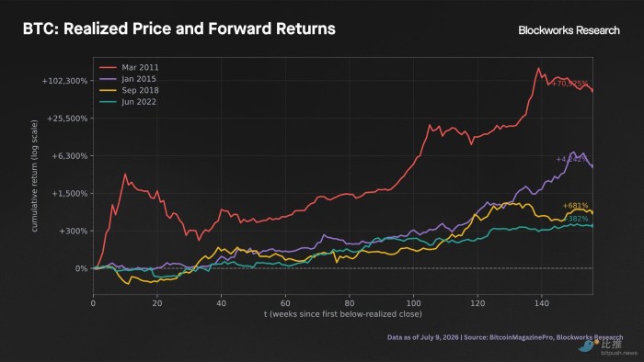Click the data source footnote text
This screenshot has height=362, width=644.
tap(505, 337)
